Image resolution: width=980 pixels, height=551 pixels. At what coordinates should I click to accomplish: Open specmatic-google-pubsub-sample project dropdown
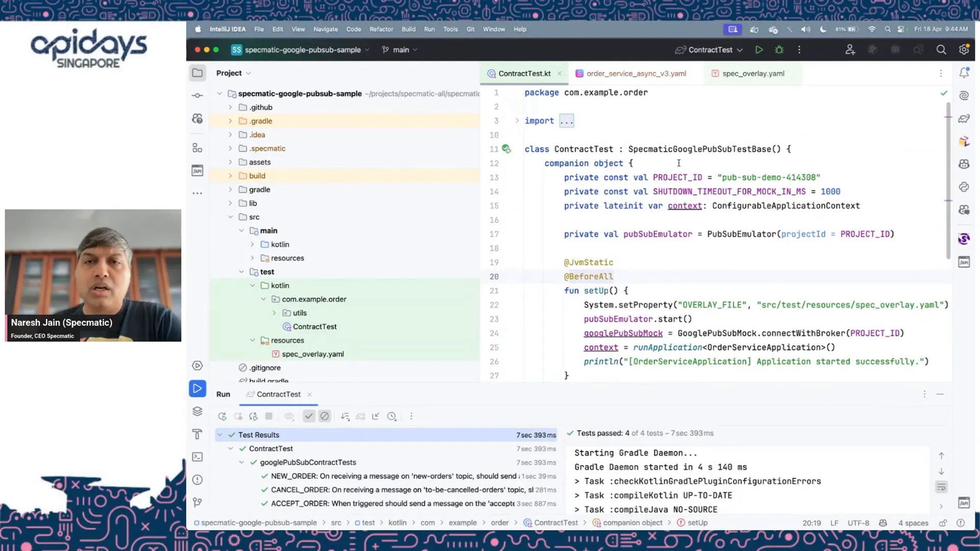point(300,49)
